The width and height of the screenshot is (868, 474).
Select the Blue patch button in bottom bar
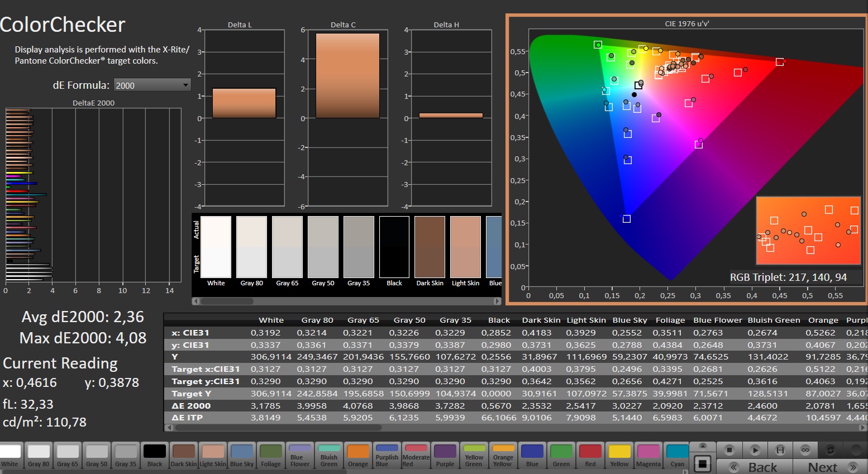532,455
